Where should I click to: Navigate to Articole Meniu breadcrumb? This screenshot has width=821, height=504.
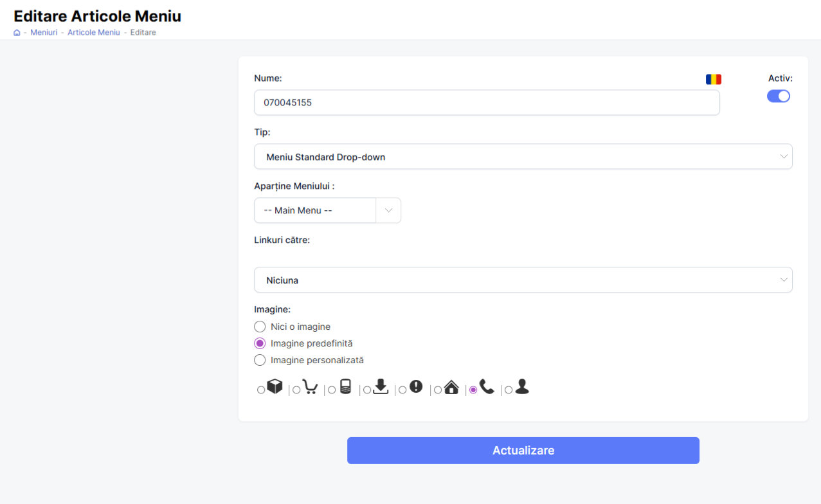(x=94, y=33)
